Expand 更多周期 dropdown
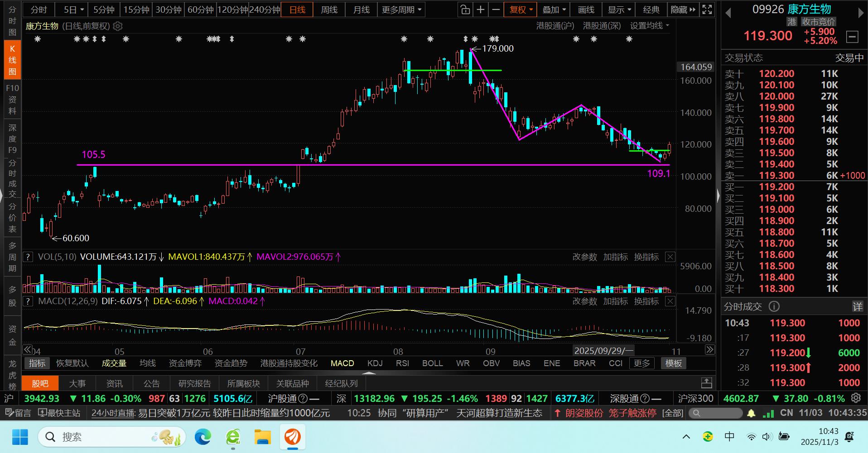The height and width of the screenshot is (453, 868). (401, 10)
